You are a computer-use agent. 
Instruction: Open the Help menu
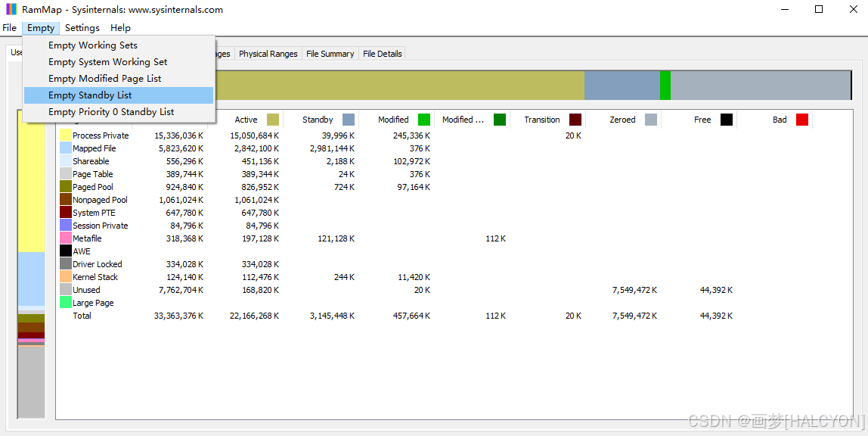(120, 28)
